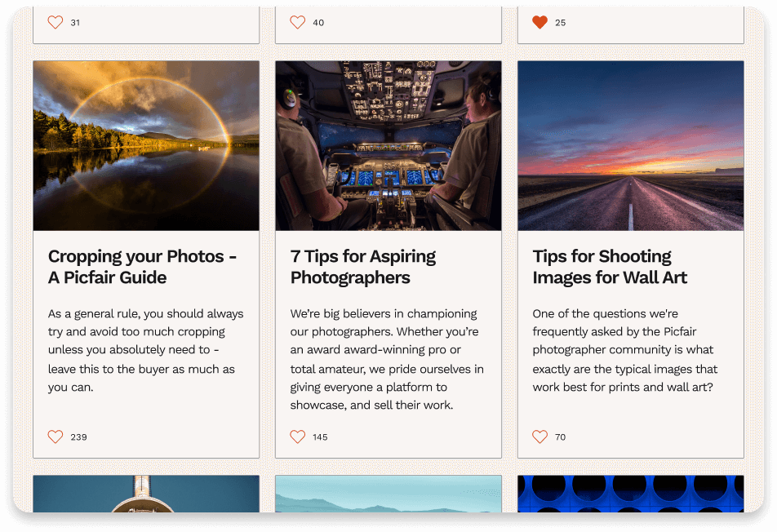
Task: Like "Tips for Shooting Images for Wall Art"
Action: (539, 437)
